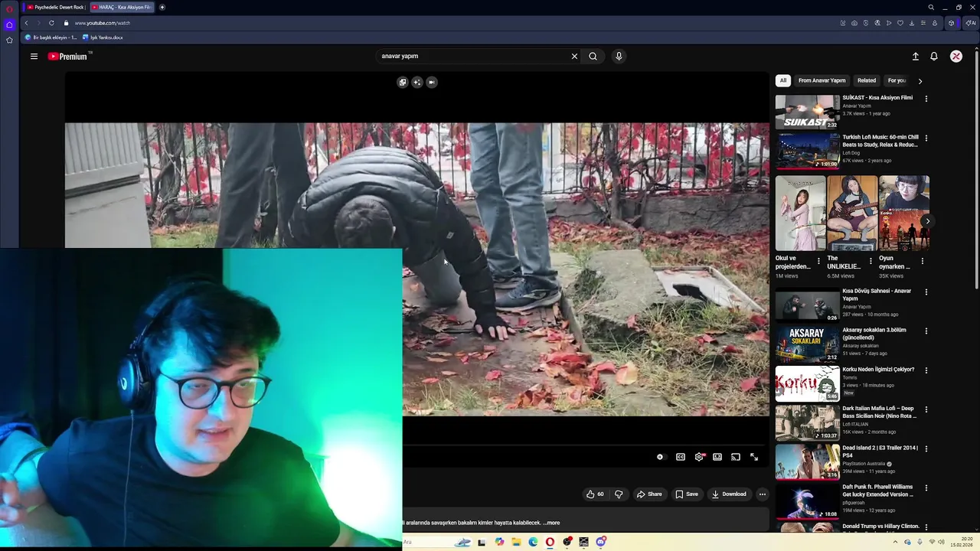This screenshot has height=551, width=980.
Task: Open Opera sidebar bookmarks star
Action: click(x=9, y=40)
